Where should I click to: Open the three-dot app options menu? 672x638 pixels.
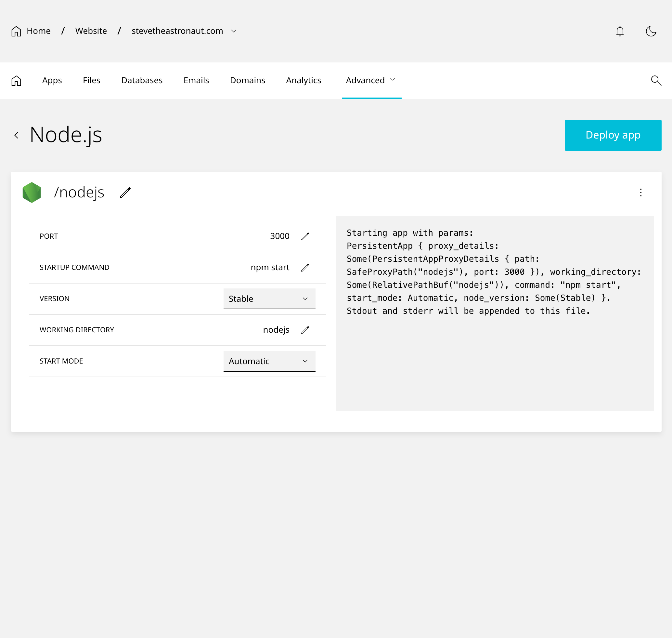click(641, 193)
